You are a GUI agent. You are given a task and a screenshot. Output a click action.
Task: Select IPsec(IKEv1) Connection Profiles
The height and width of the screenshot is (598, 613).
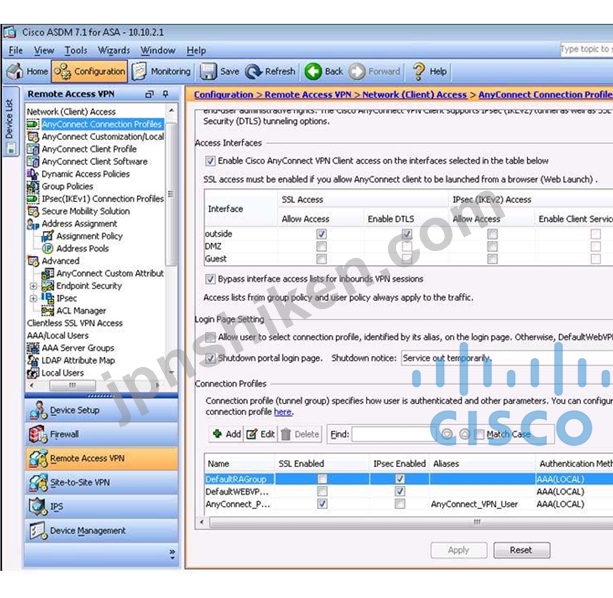click(102, 199)
